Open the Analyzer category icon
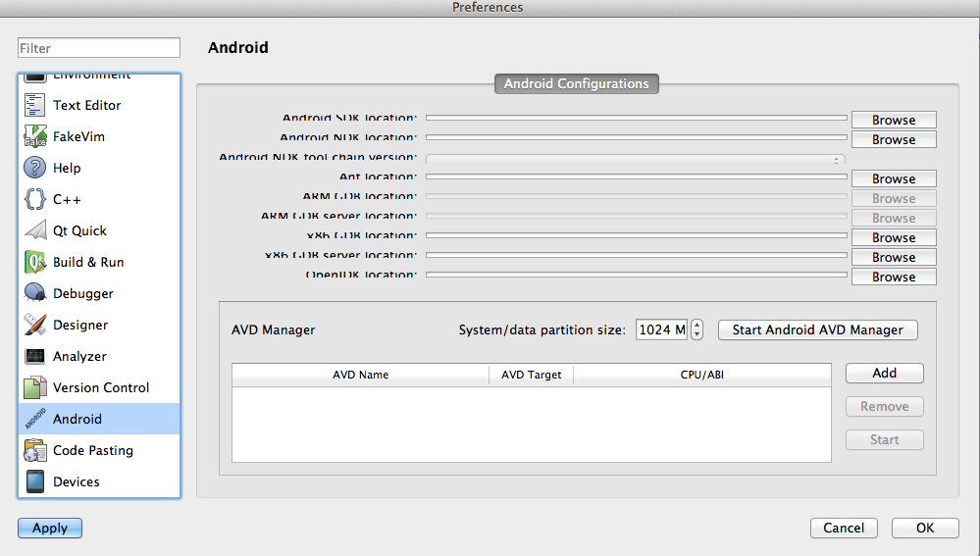The height and width of the screenshot is (556, 980). coord(35,356)
